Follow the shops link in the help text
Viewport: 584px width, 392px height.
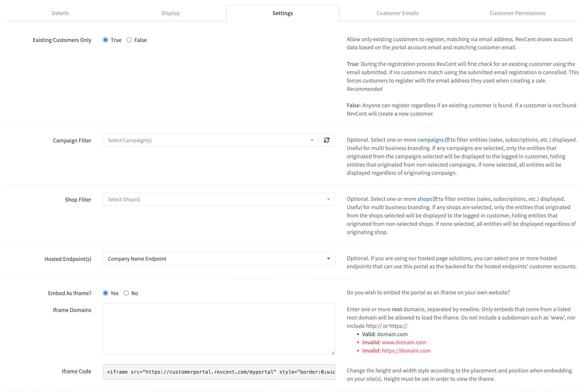click(424, 199)
